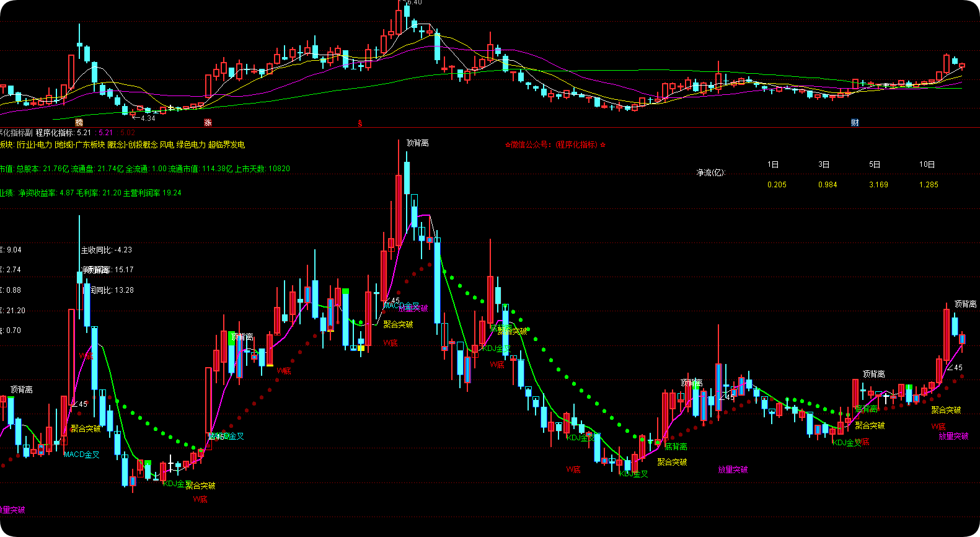Click the 5日 net flow column header

[874, 164]
